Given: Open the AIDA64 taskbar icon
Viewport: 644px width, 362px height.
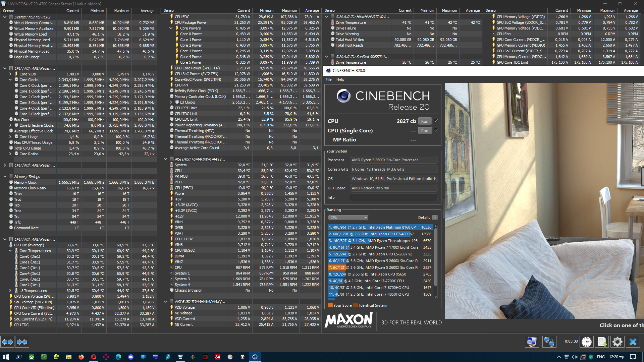Looking at the screenshot, I should [x=217, y=357].
